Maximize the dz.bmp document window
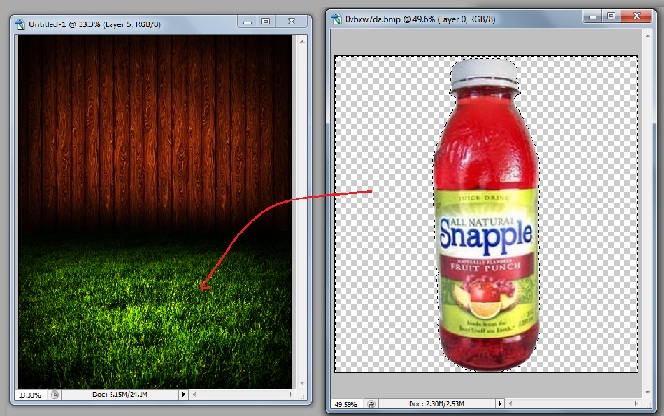This screenshot has height=416, width=664. tap(611, 17)
